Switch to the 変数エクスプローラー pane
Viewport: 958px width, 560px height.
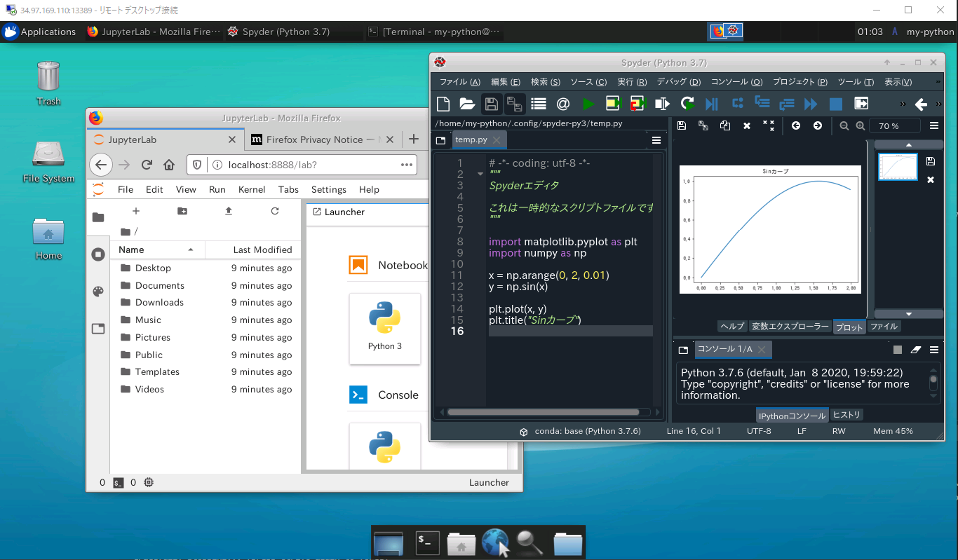790,326
